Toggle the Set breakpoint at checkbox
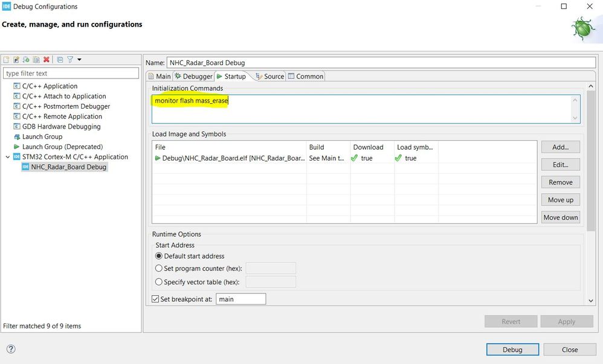Screen dimensions: 603x364 point(155,299)
